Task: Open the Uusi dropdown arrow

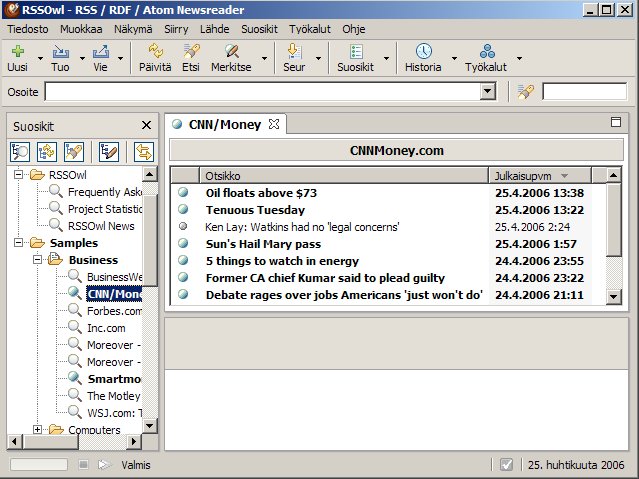Action: (40, 59)
